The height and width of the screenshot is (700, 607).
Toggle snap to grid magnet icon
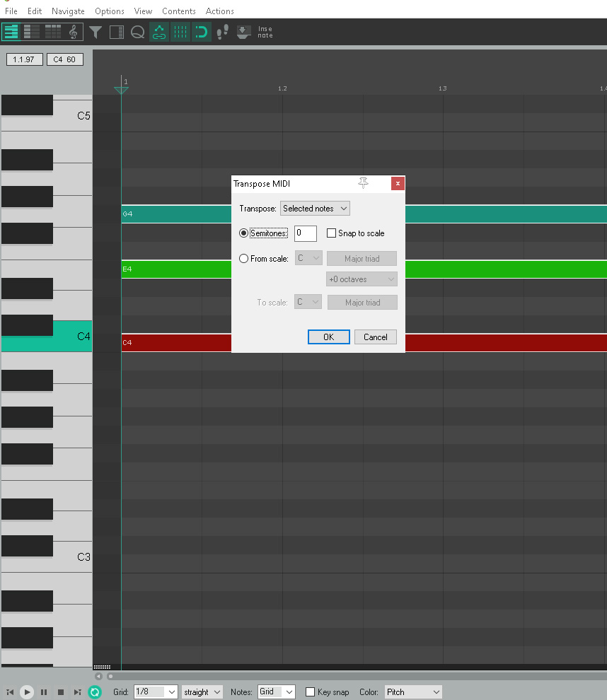coord(202,32)
